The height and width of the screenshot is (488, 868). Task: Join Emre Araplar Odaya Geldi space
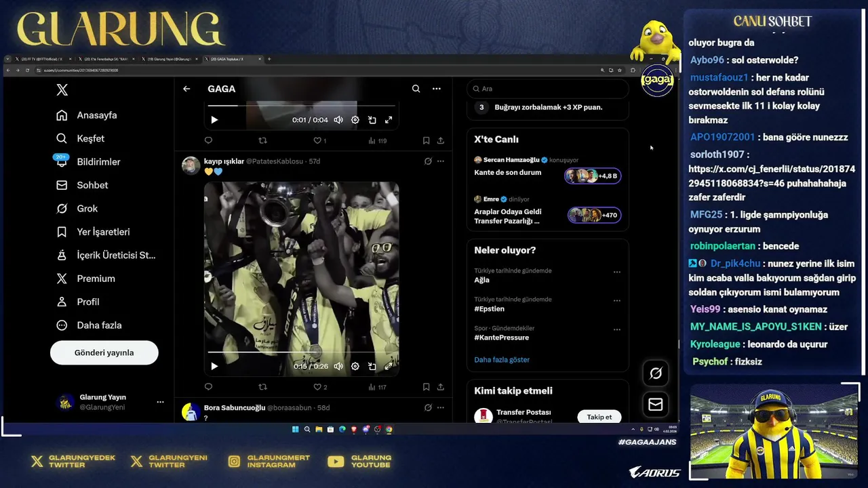click(594, 216)
